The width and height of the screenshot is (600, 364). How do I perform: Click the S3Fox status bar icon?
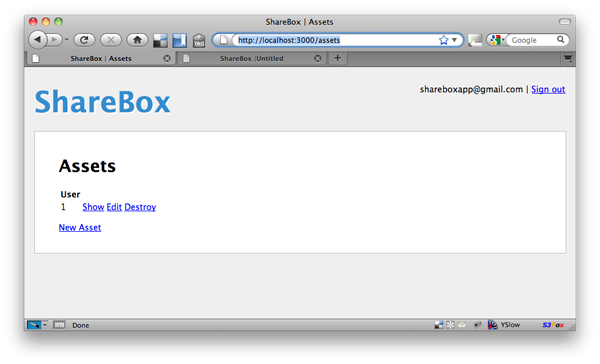[553, 325]
